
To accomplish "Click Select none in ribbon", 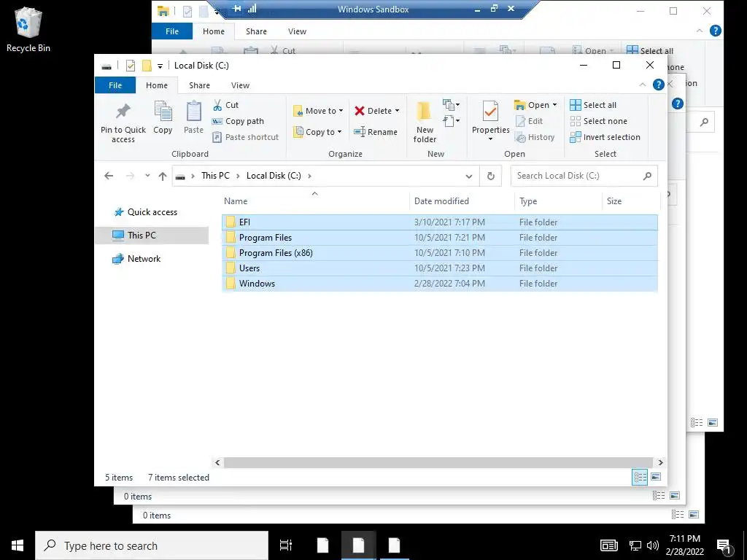I will 598,121.
